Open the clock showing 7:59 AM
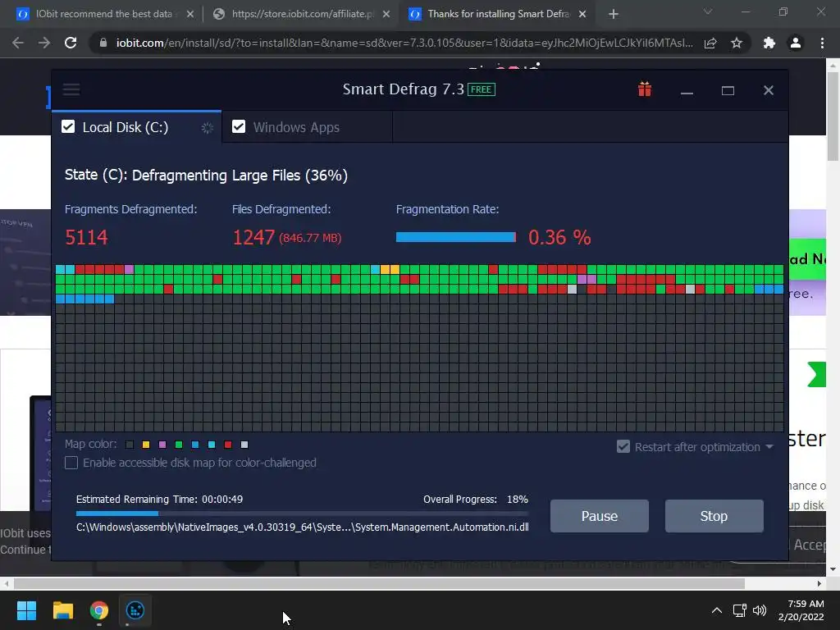Image resolution: width=840 pixels, height=630 pixels. point(801,610)
